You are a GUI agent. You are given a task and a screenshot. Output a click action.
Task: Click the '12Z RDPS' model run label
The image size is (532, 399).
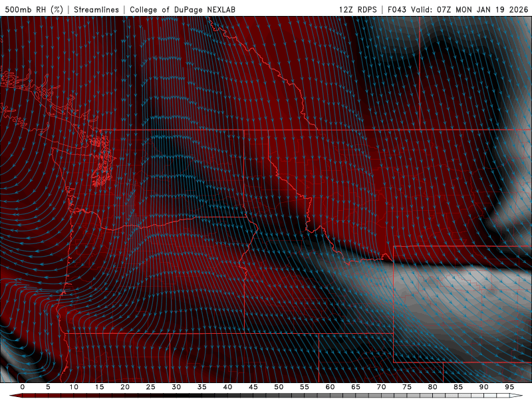pyautogui.click(x=358, y=9)
